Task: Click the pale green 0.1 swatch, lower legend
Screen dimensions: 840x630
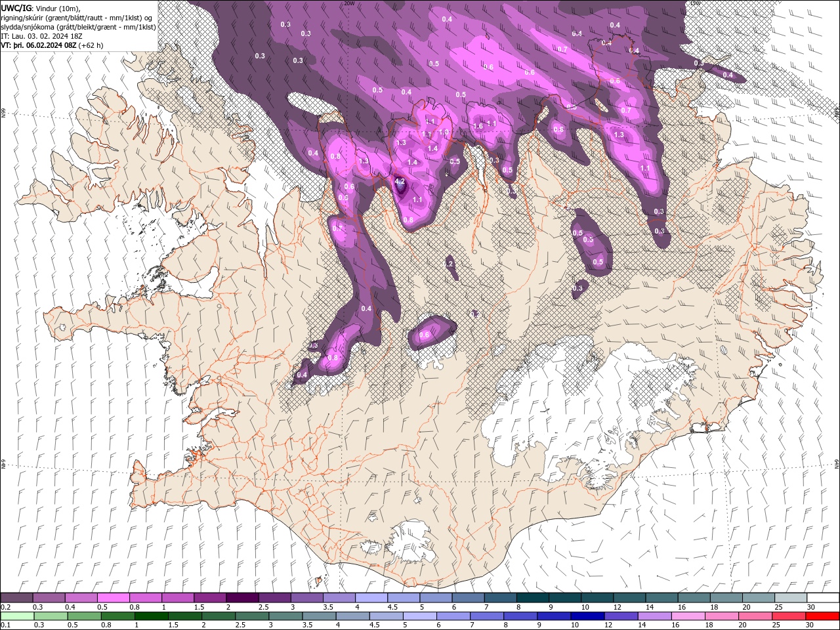Action: pos(17,616)
